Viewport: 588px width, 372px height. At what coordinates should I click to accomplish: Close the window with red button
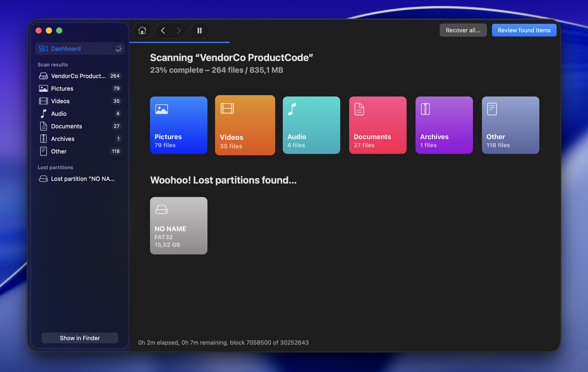click(39, 31)
